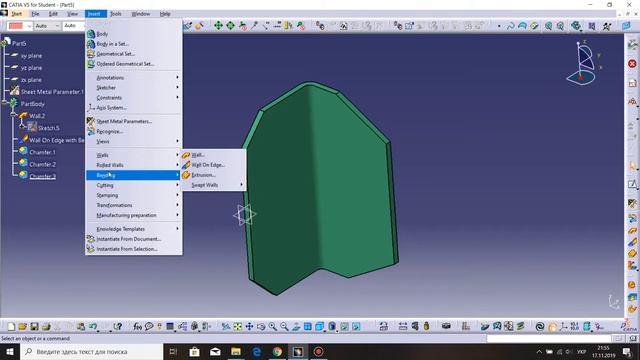
Task: Click Zoom Out icon
Action: [x=284, y=327]
